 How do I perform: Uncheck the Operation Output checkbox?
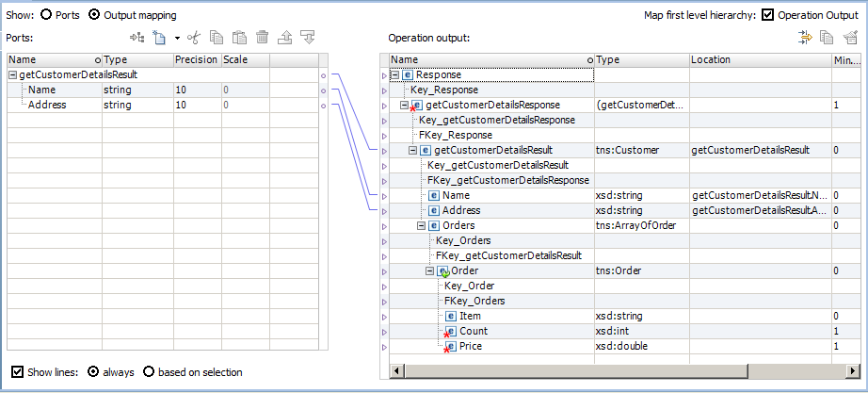pyautogui.click(x=768, y=15)
